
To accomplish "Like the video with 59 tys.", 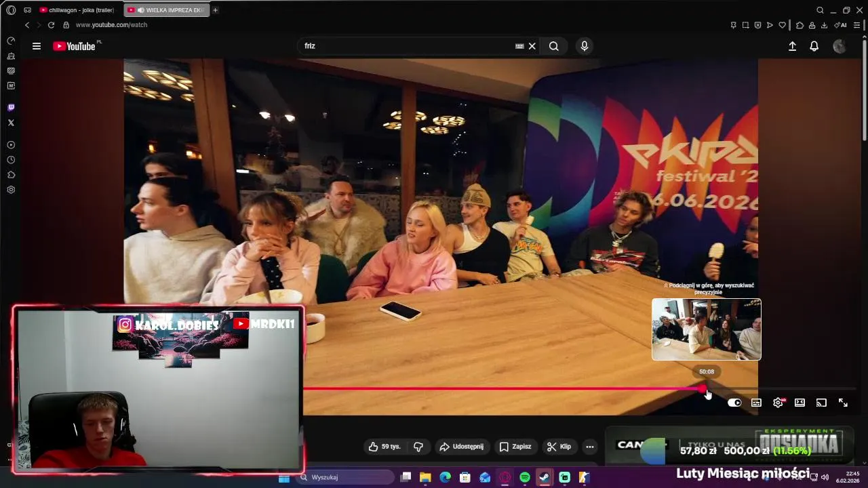I will 384,447.
